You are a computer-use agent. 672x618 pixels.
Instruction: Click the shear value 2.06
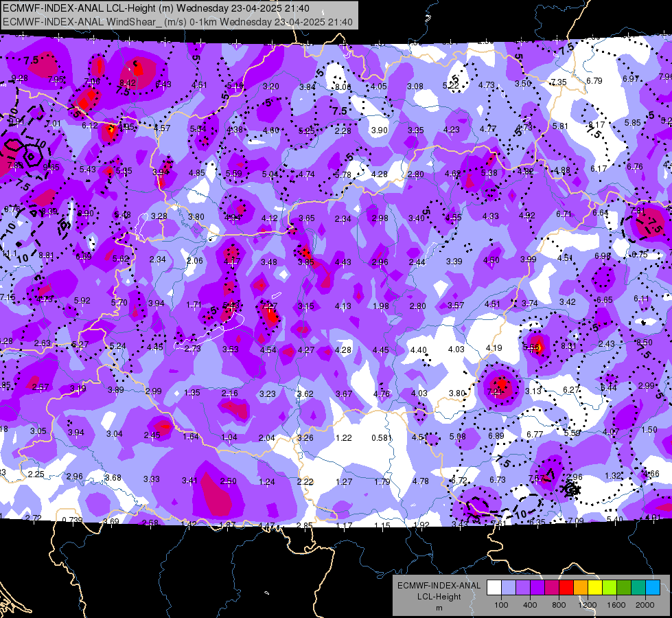[195, 261]
